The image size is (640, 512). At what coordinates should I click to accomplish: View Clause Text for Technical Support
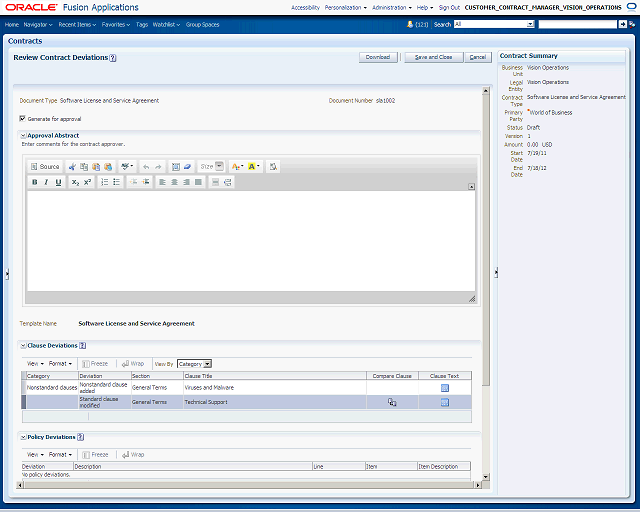tap(445, 402)
